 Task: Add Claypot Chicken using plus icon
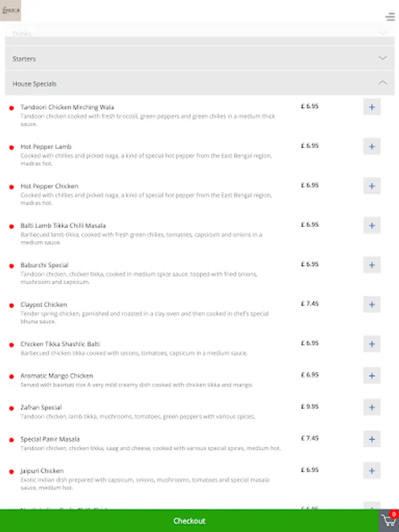click(372, 304)
